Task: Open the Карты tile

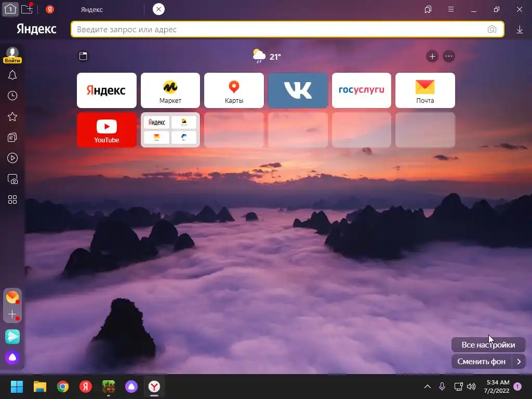Action: [x=234, y=90]
